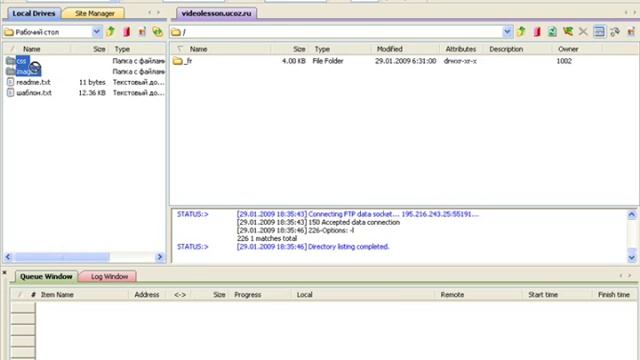Click шаблон.txt file icon
640x360 pixels.
click(11, 93)
